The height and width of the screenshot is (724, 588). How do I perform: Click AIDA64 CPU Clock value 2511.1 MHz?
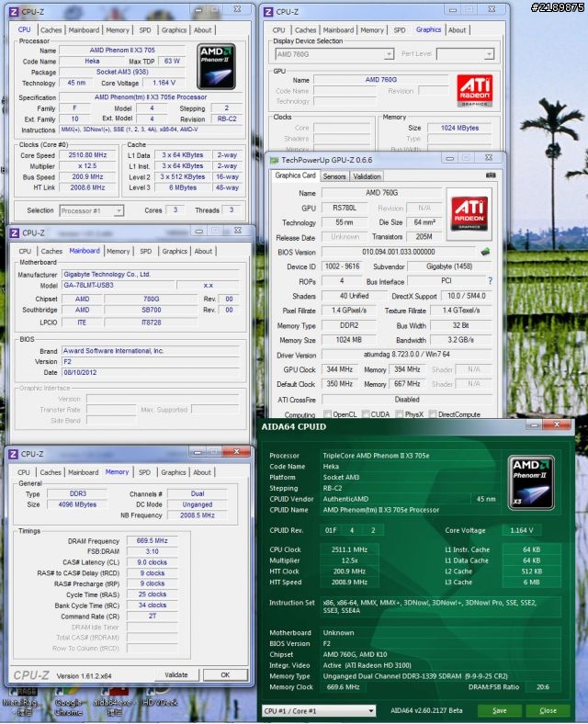point(349,549)
